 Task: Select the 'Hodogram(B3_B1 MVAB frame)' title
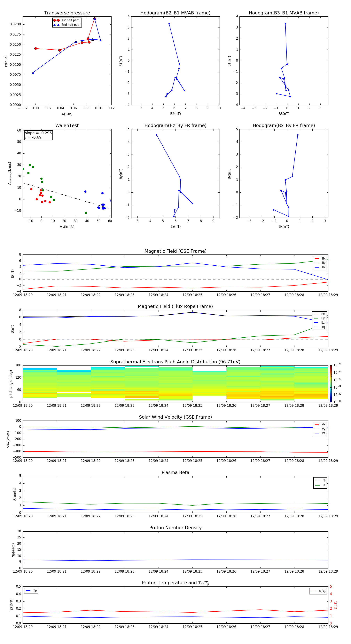(x=284, y=13)
